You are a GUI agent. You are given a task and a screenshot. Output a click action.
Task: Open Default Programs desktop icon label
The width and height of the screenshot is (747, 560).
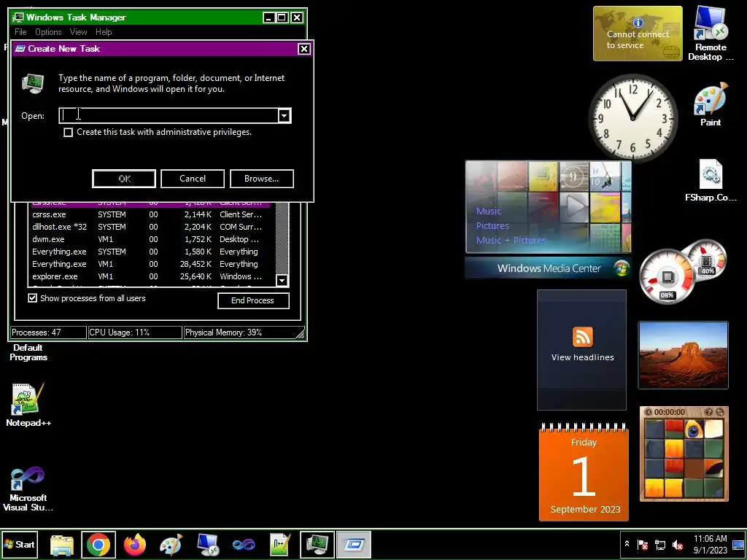click(28, 352)
